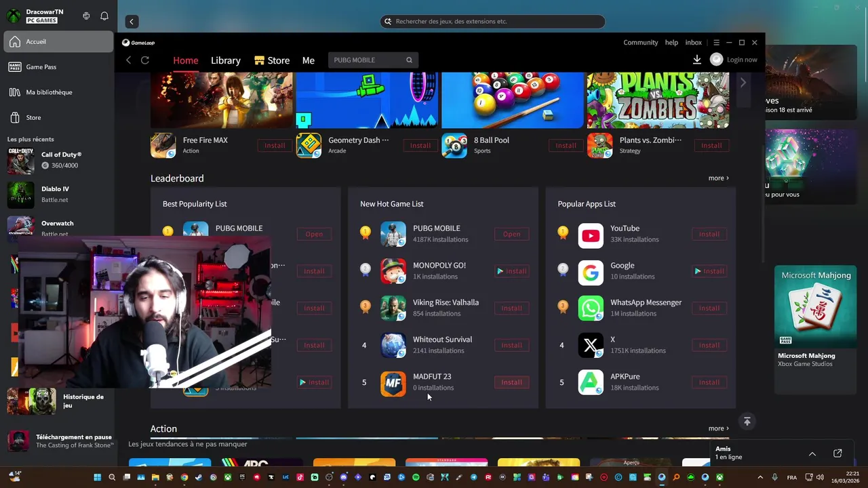Install APKPure app
Image resolution: width=868 pixels, height=488 pixels.
[x=709, y=382]
